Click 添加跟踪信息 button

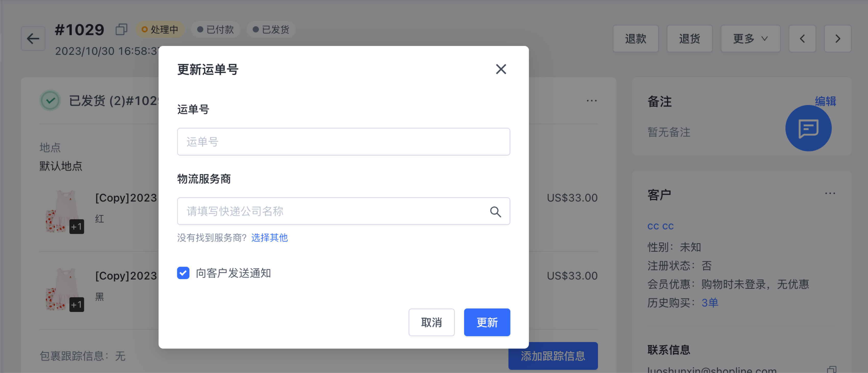click(553, 356)
